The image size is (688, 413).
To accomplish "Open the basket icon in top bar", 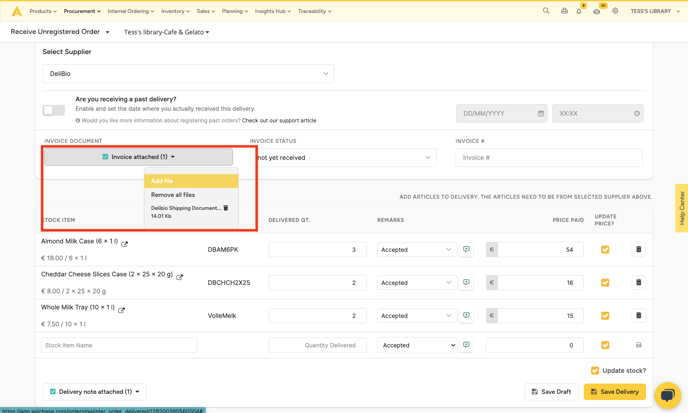I will point(564,11).
